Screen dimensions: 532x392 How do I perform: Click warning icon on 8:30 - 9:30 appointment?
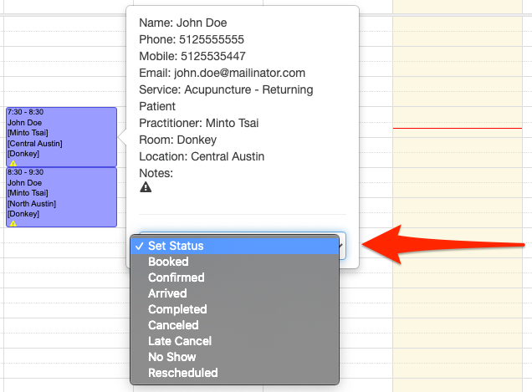click(13, 223)
